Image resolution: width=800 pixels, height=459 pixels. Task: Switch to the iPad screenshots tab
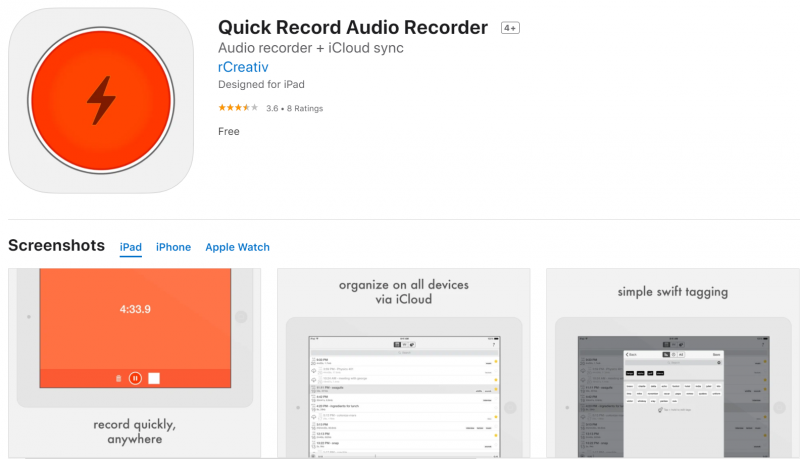tap(131, 247)
